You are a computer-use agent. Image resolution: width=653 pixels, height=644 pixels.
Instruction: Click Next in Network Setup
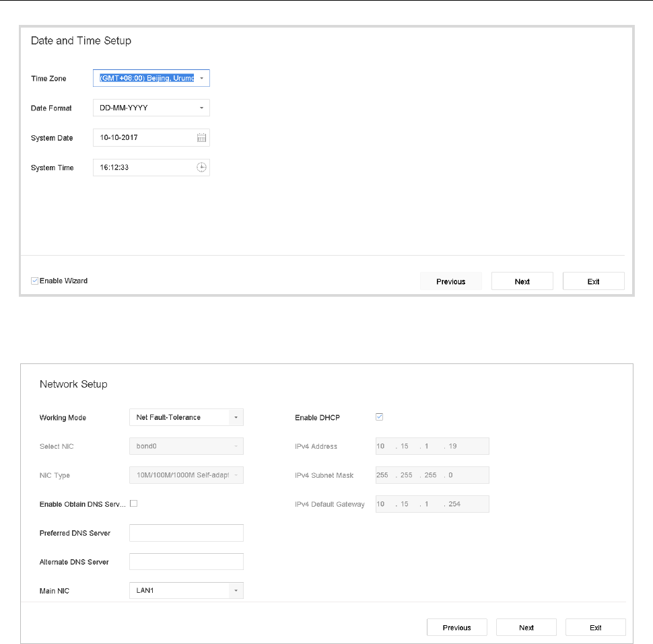526,627
